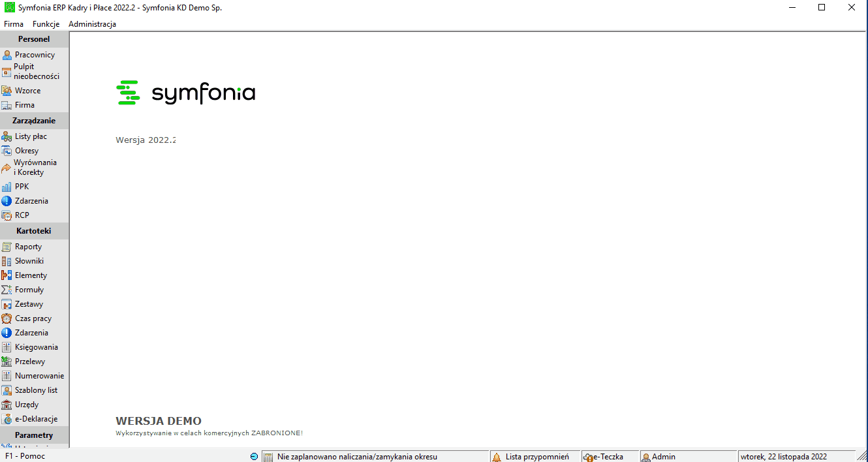The height and width of the screenshot is (462, 868).
Task: Click the PPK chart icon
Action: [7, 187]
